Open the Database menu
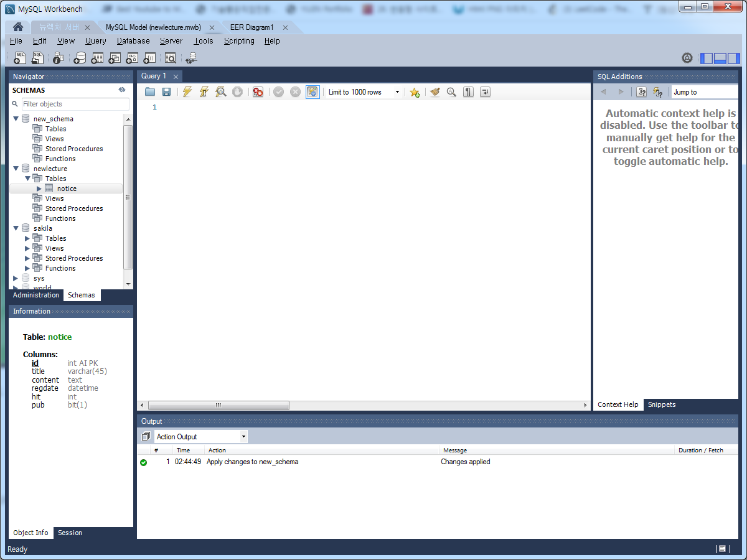 (x=133, y=41)
